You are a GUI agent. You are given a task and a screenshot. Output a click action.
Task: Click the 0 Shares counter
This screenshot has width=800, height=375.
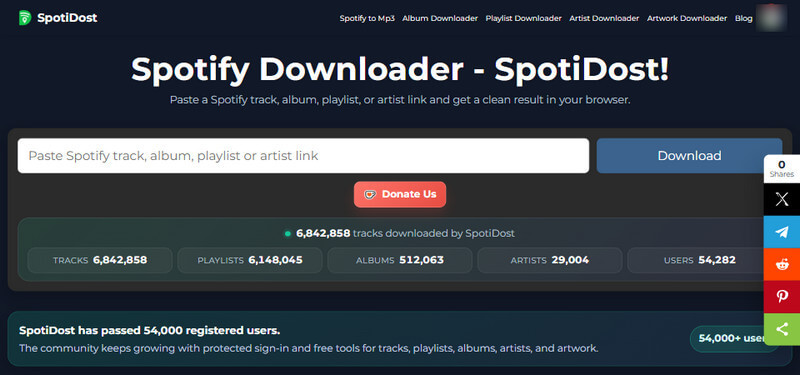pos(782,169)
